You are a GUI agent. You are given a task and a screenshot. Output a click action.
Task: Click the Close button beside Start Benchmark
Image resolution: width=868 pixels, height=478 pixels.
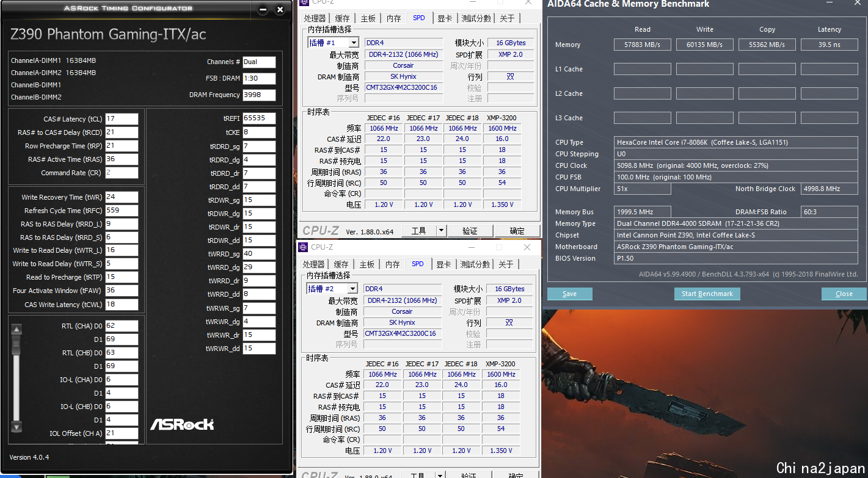click(844, 294)
